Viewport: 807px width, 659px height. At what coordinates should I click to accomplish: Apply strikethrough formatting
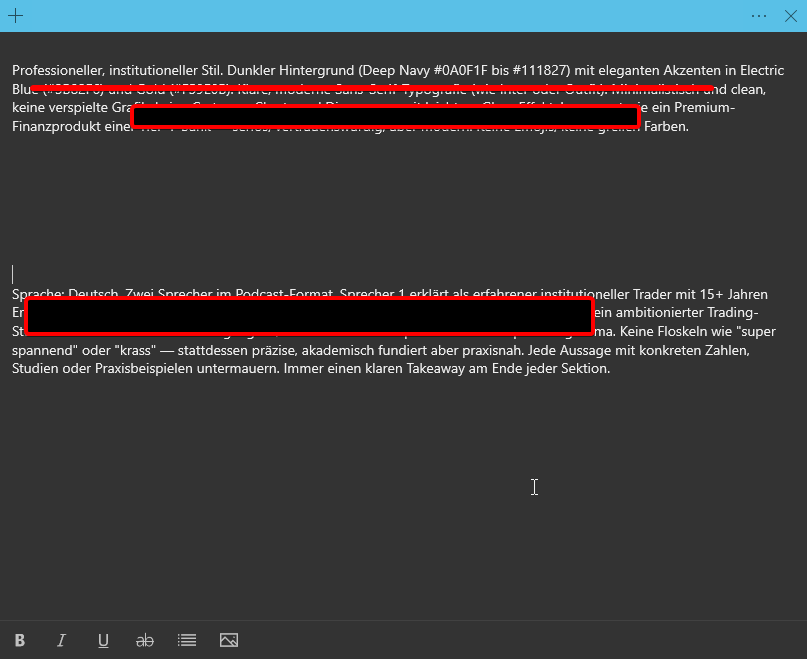point(145,640)
